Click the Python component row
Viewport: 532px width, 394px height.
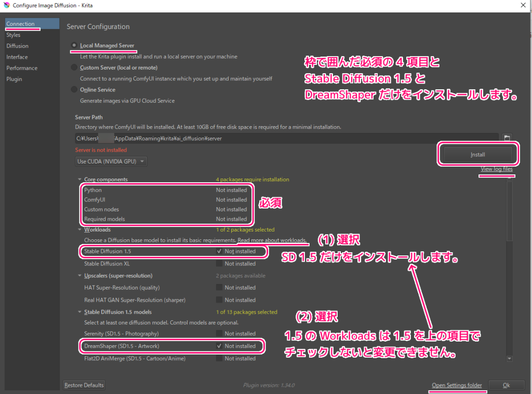click(166, 190)
